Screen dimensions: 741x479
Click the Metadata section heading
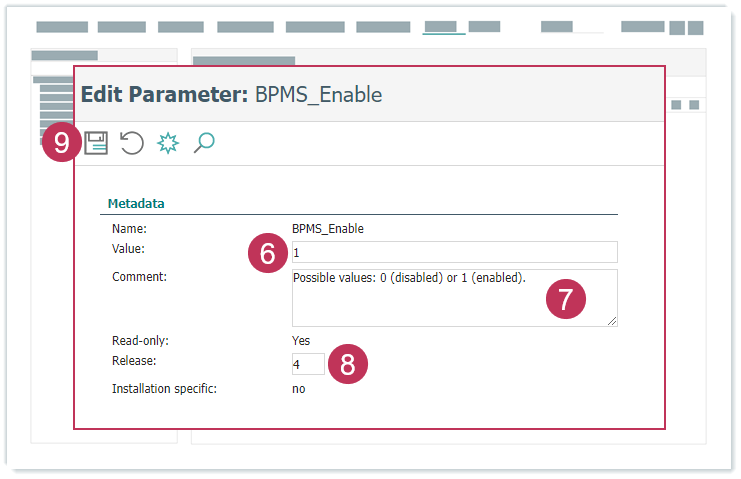136,203
